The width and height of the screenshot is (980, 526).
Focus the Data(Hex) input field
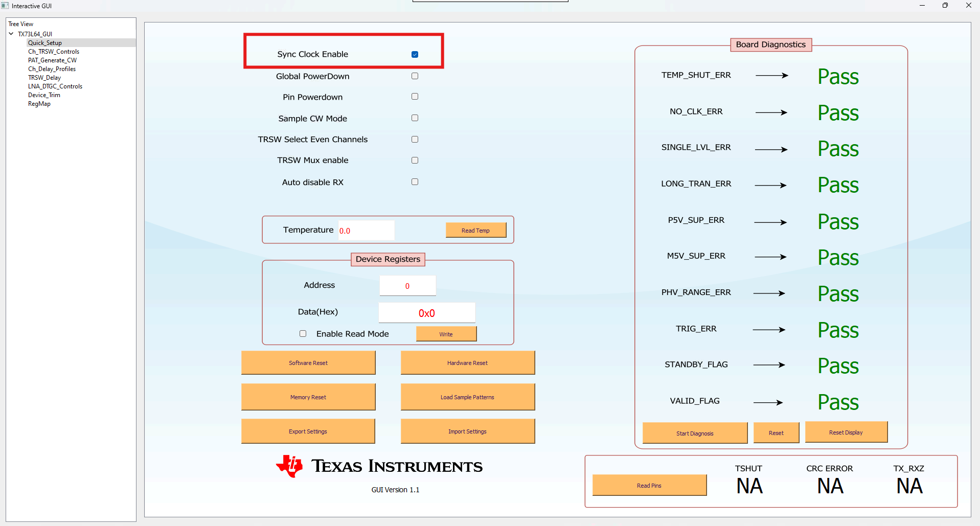tap(426, 313)
